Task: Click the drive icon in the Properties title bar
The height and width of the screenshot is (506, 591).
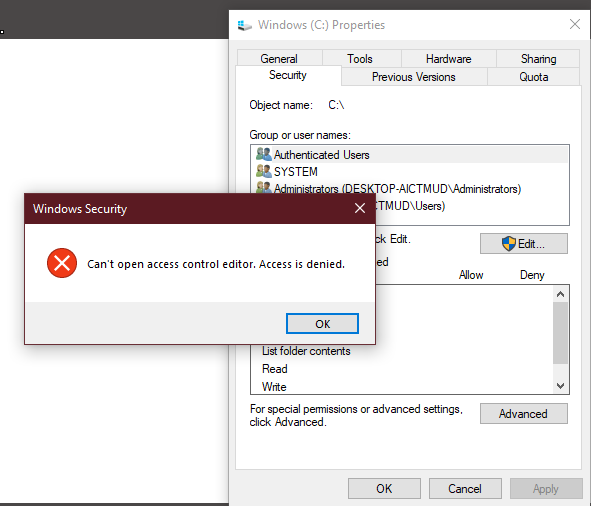Action: point(244,25)
